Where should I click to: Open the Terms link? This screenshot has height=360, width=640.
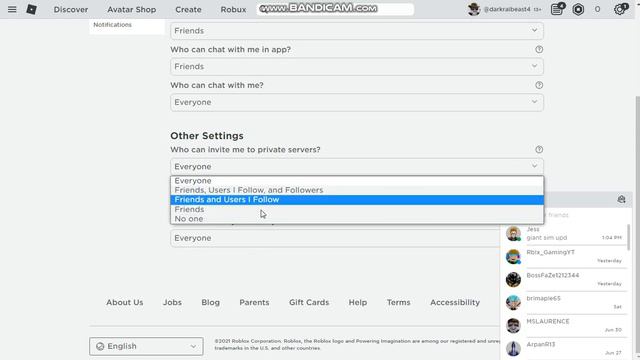pyautogui.click(x=398, y=302)
